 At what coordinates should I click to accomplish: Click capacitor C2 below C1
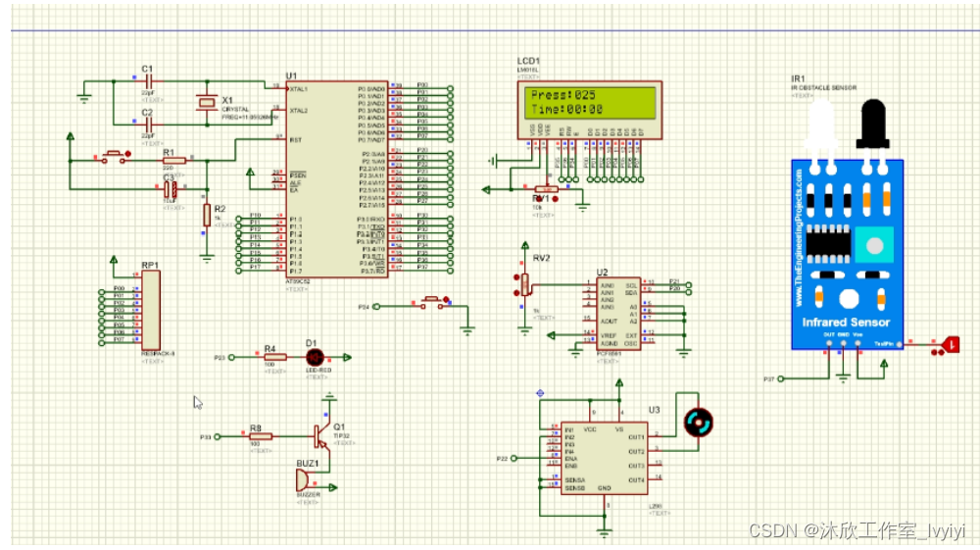pyautogui.click(x=148, y=125)
